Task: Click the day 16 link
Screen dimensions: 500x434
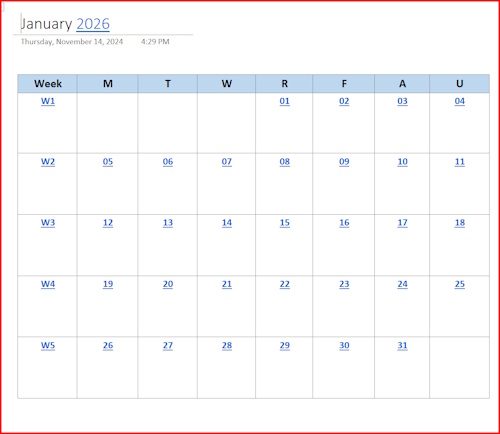Action: tap(344, 223)
